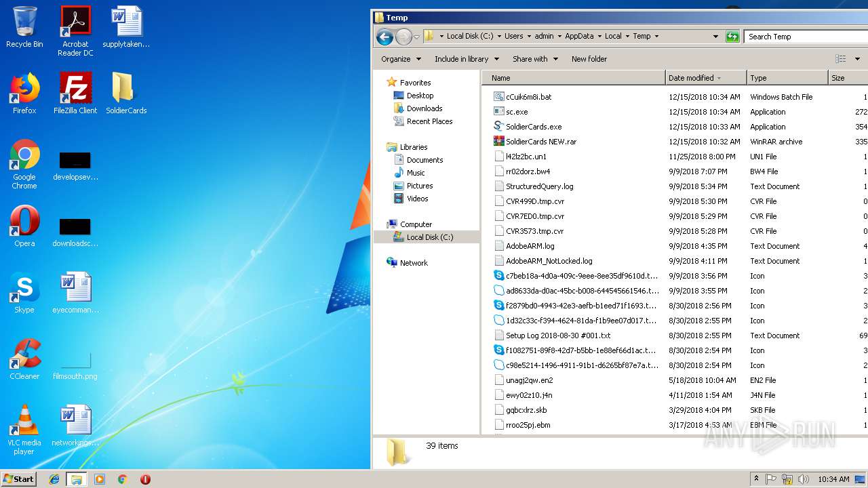The height and width of the screenshot is (488, 868).
Task: Click in the Search Temp field
Action: coord(806,37)
